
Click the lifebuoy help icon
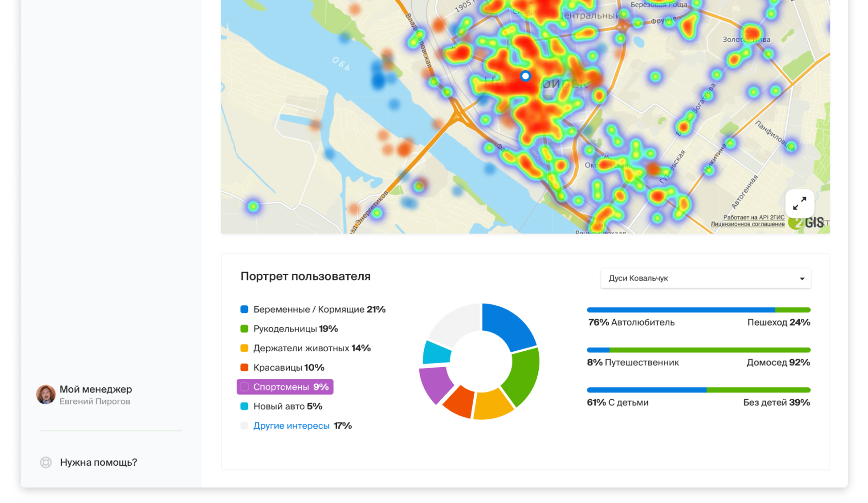point(46,462)
